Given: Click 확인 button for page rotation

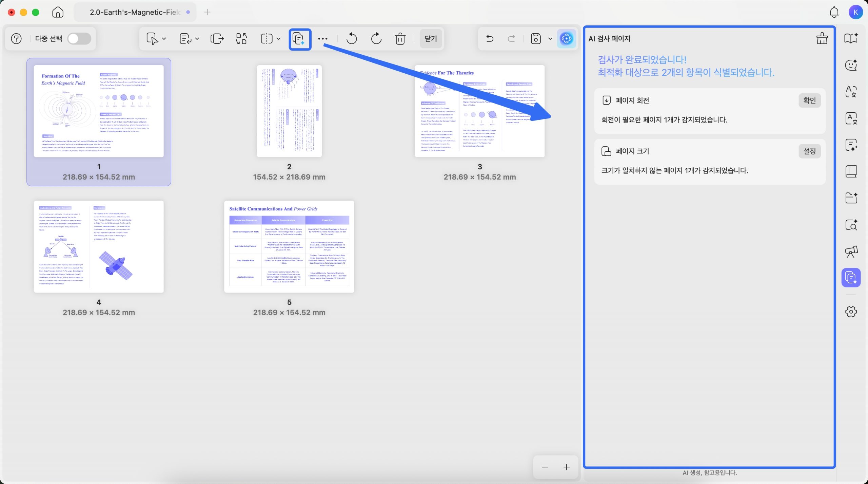Looking at the screenshot, I should point(809,100).
